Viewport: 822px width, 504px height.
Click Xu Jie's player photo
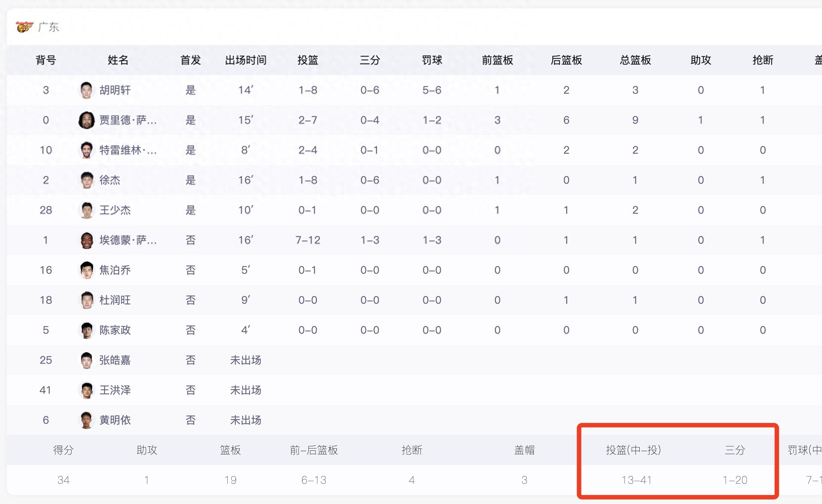86,180
